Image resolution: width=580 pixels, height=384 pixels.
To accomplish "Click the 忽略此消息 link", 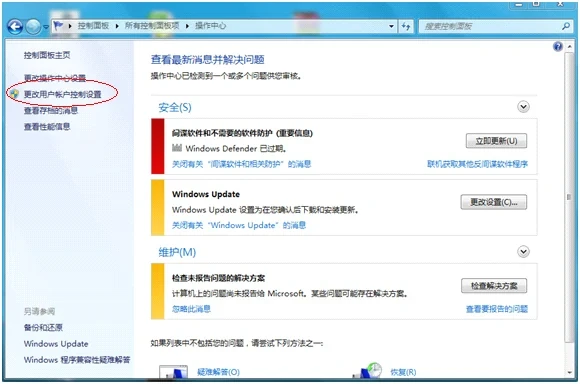I will tap(191, 309).
